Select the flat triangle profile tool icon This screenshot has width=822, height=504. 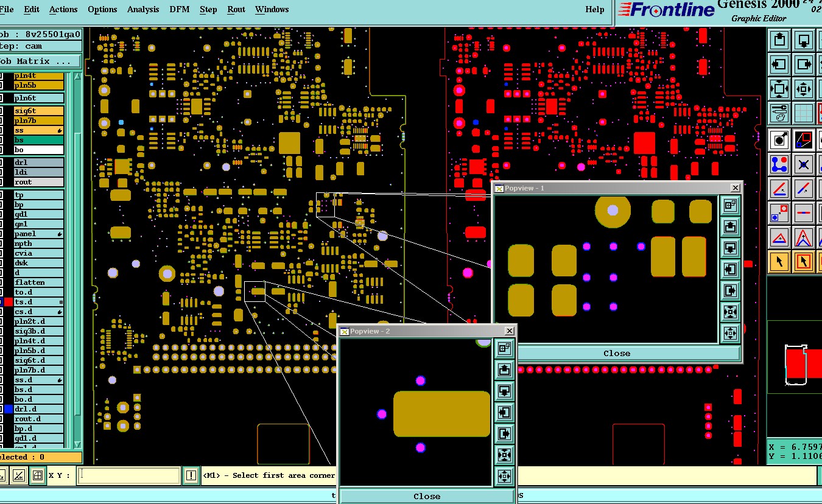coord(779,237)
